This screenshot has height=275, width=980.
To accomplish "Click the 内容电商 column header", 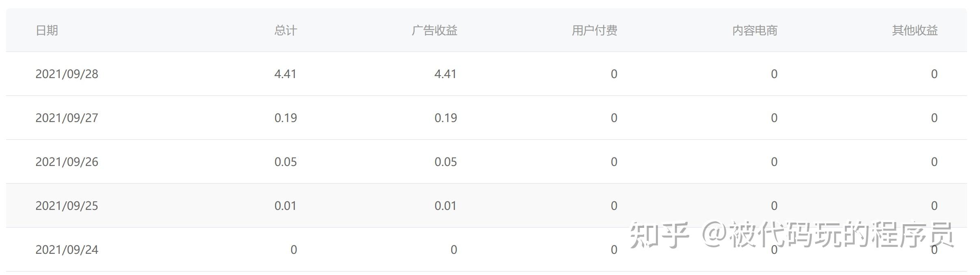I will (x=755, y=31).
